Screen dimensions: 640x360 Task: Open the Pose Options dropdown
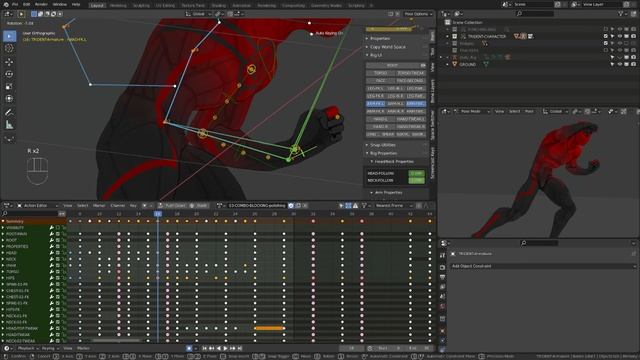tap(418, 14)
